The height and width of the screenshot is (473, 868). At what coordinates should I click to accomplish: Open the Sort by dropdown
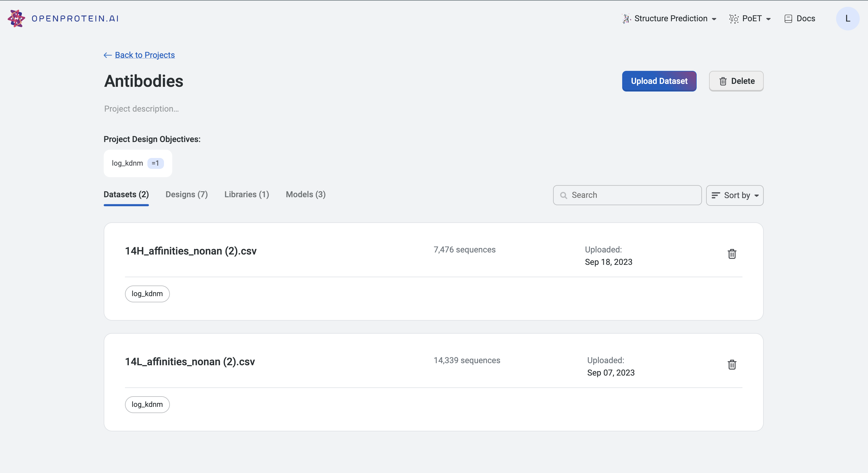(734, 195)
